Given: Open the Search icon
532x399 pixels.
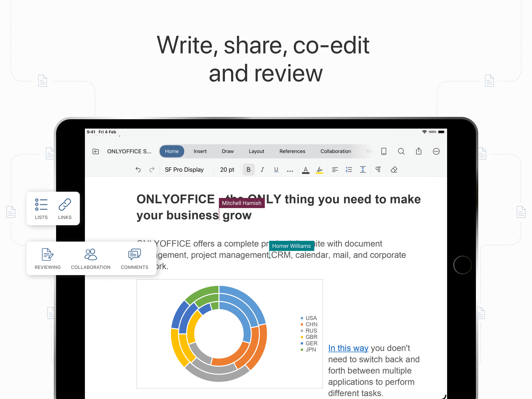Looking at the screenshot, I should (x=401, y=151).
